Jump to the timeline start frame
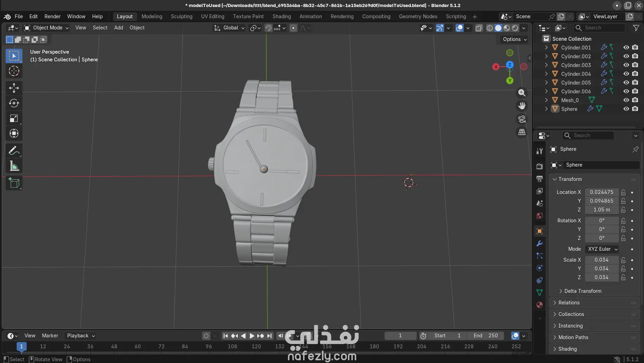The height and width of the screenshot is (363, 644). click(x=226, y=336)
